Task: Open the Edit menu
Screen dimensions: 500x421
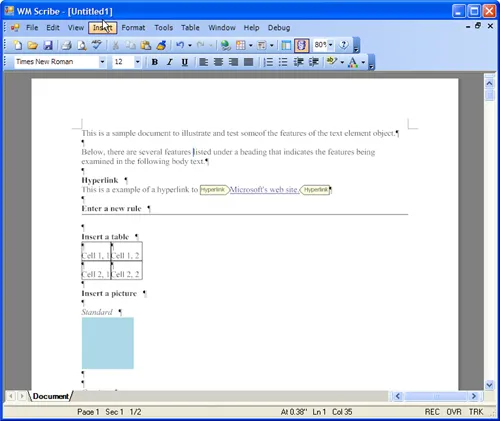Action: [x=53, y=28]
